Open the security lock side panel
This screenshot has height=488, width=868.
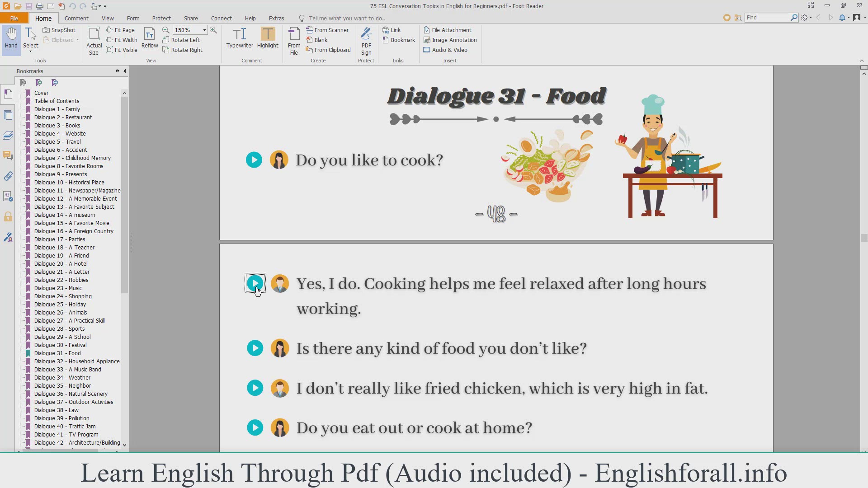[8, 217]
